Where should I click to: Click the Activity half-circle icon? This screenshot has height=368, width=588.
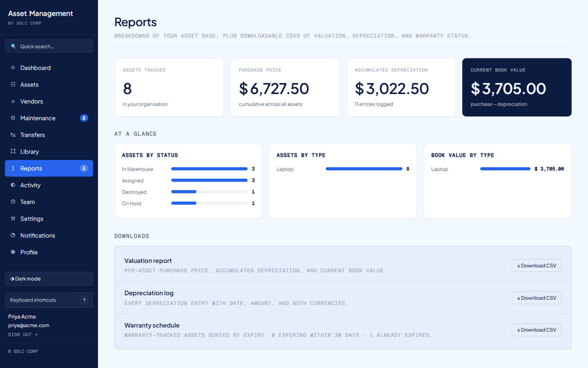[13, 185]
